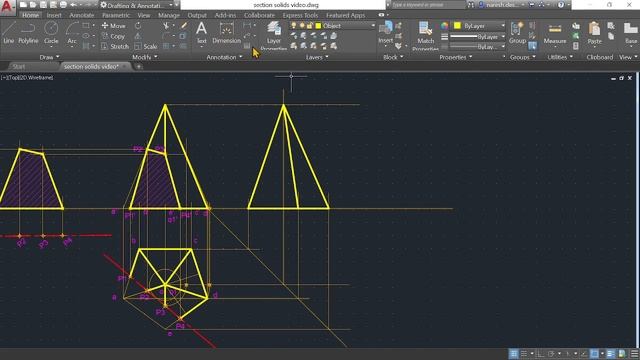Switch to the Express Tools ribbon tab
Screen dimensions: 640x360
300,15
